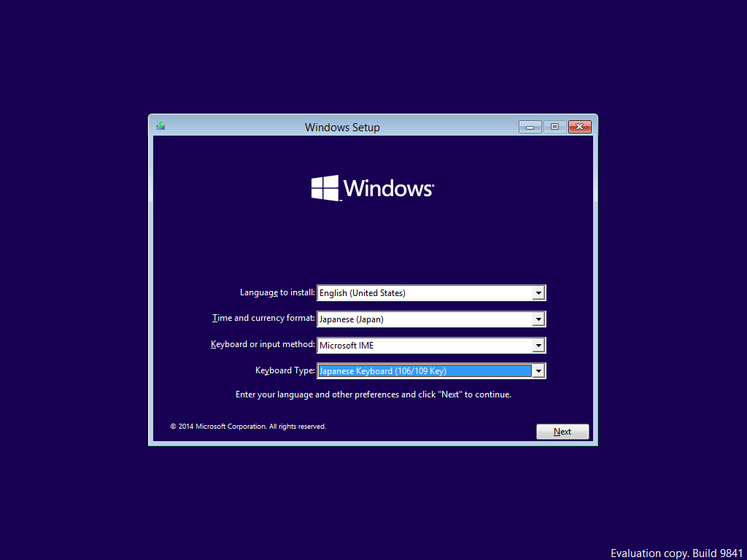Screen dimensions: 747x560
Task: Click the 'Keyboard Type' label
Action: click(x=285, y=370)
